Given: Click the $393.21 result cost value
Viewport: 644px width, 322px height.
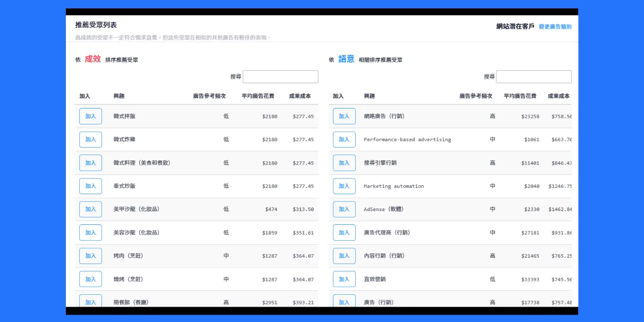Looking at the screenshot, I should tap(303, 302).
